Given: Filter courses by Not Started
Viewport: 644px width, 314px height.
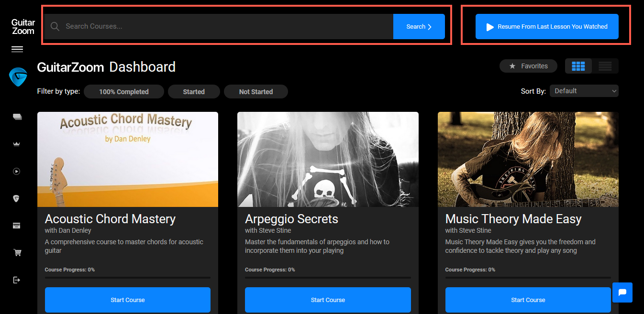Looking at the screenshot, I should click(256, 92).
